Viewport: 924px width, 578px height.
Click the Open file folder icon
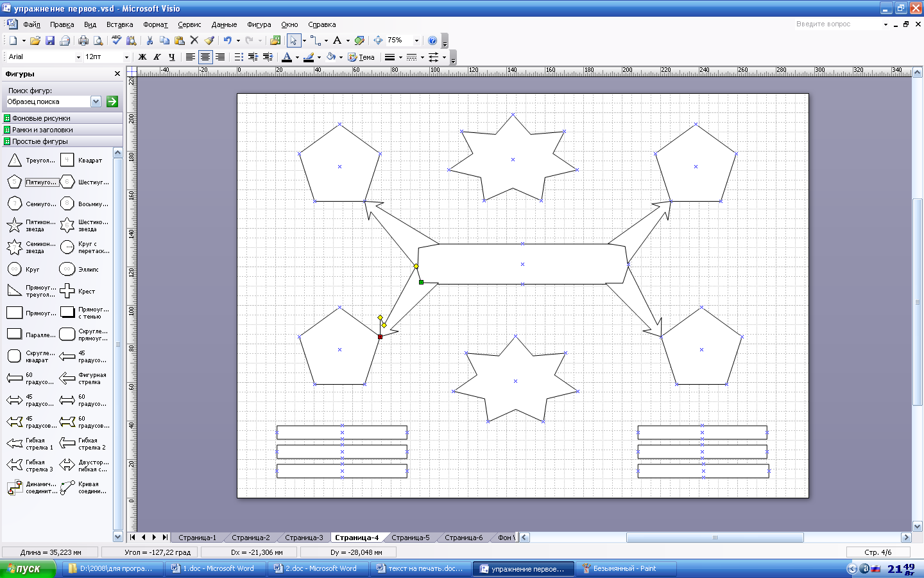(x=35, y=40)
